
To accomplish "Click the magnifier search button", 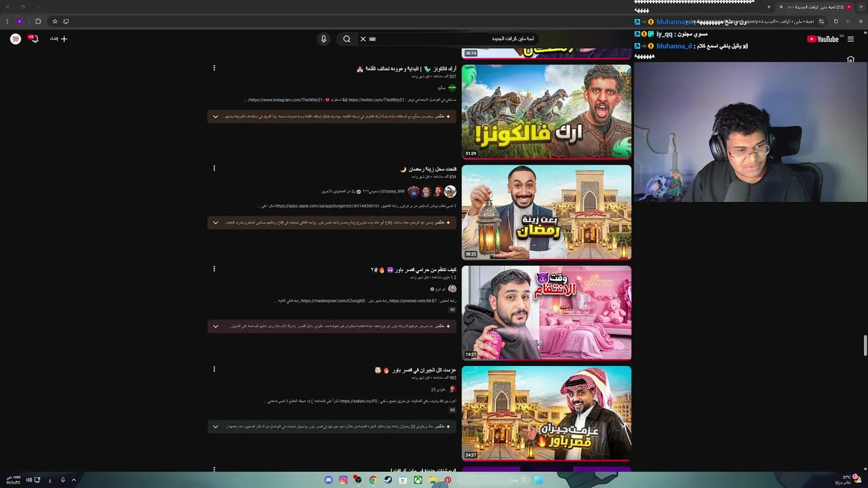I will pos(347,39).
